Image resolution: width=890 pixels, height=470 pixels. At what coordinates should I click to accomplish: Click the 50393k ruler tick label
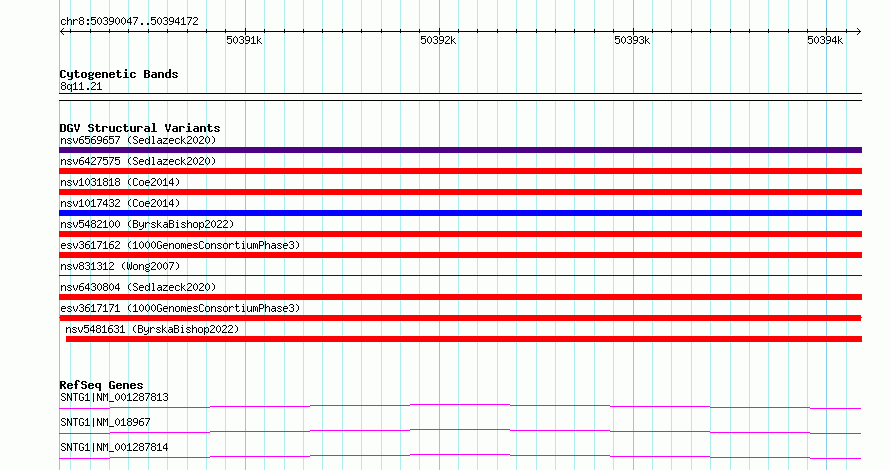click(x=632, y=40)
